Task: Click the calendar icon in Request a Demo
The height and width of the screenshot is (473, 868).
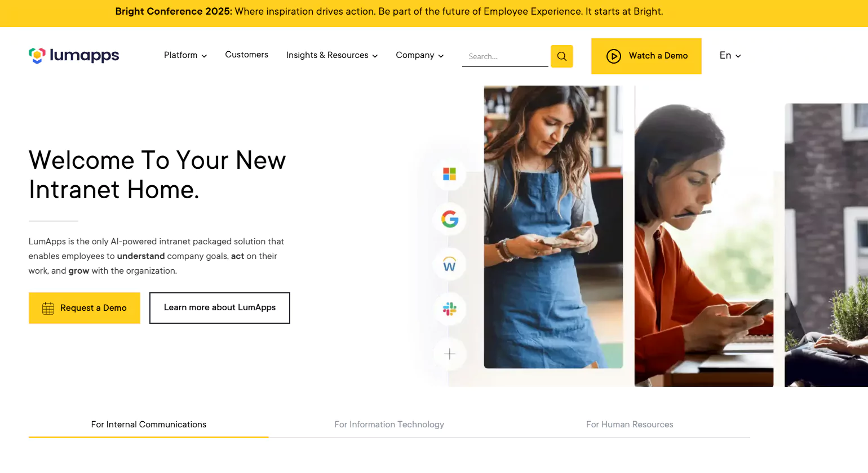Action: click(48, 308)
